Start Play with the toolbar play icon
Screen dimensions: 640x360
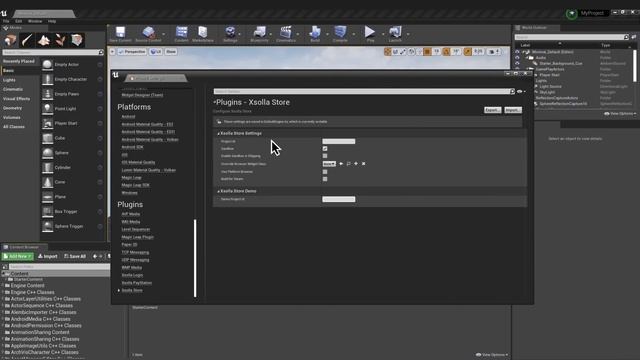pyautogui.click(x=370, y=32)
